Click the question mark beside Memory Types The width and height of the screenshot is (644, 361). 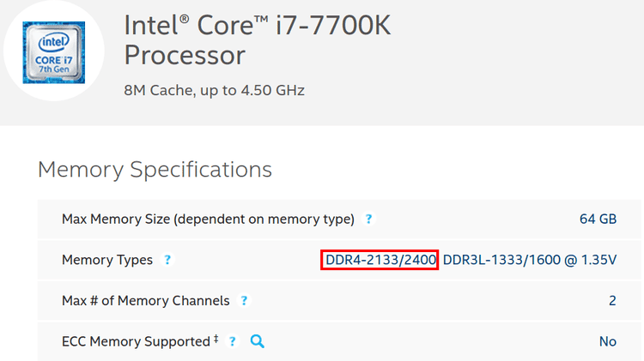click(x=167, y=260)
